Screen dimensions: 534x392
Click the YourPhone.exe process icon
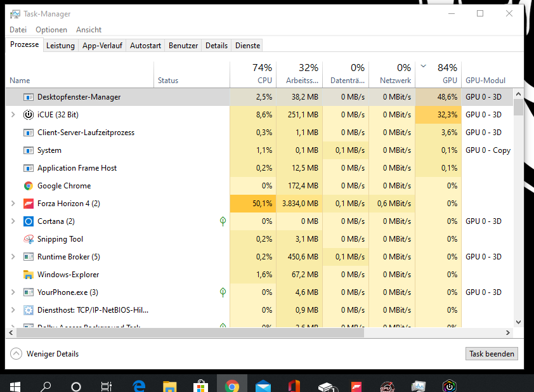pos(29,292)
